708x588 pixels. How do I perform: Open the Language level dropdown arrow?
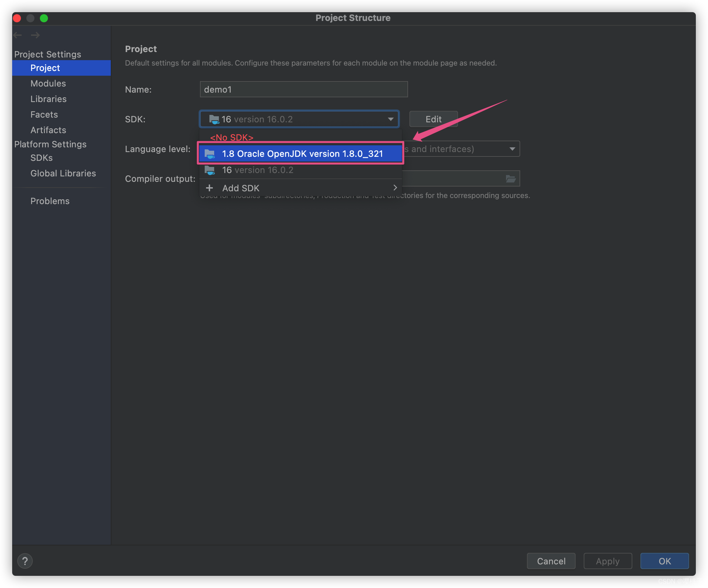[512, 149]
